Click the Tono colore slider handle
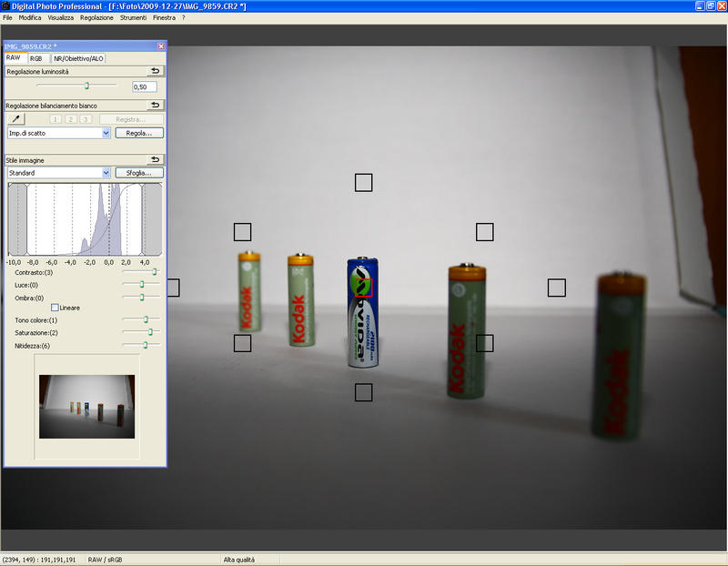Screen dimensions: 728x566 click(x=147, y=319)
